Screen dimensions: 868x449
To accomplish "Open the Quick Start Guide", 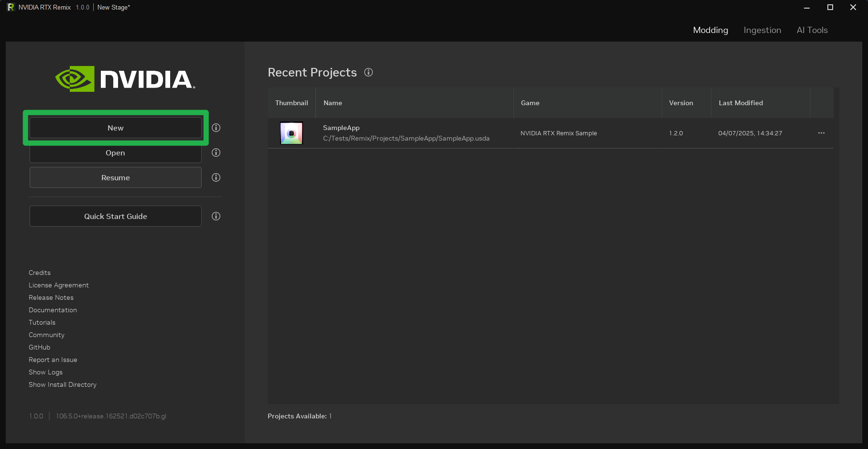I will (x=115, y=216).
